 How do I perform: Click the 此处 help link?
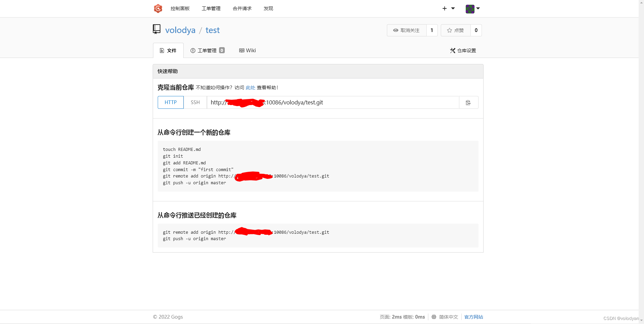coord(250,87)
